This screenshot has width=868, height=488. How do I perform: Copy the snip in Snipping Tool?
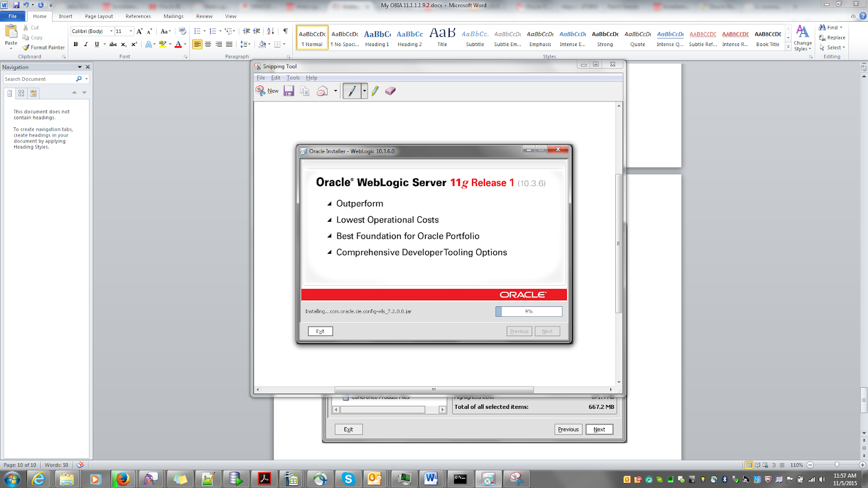(305, 91)
